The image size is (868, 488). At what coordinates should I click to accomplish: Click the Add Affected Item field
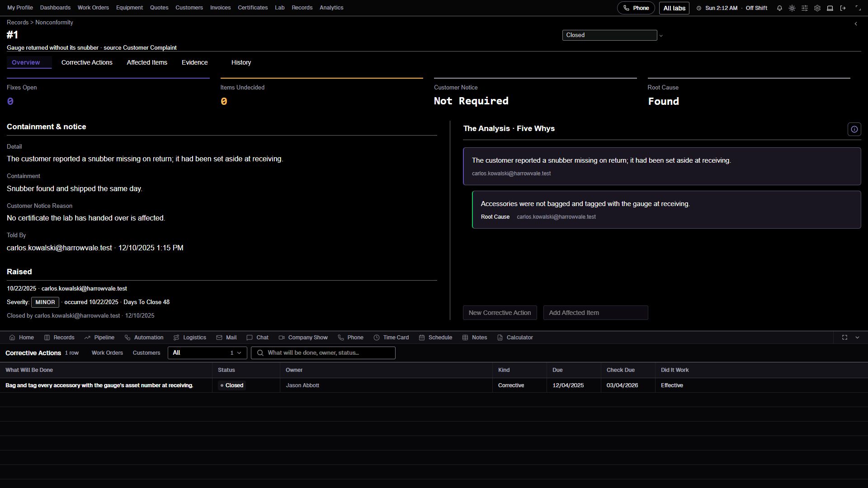click(x=595, y=313)
